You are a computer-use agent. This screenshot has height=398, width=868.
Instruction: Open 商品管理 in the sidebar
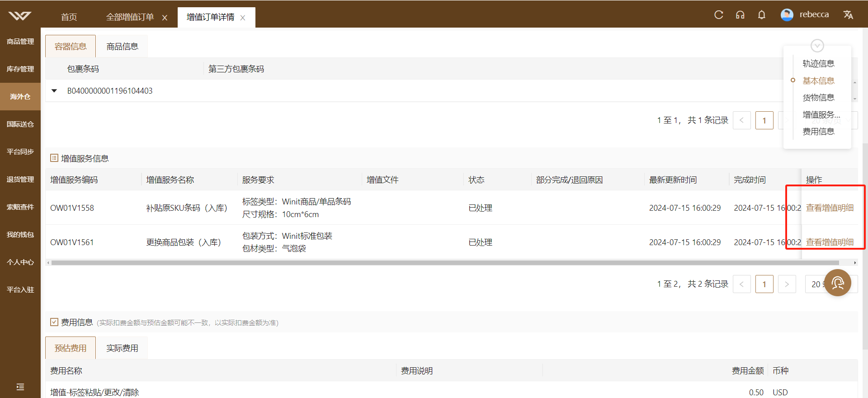[20, 42]
